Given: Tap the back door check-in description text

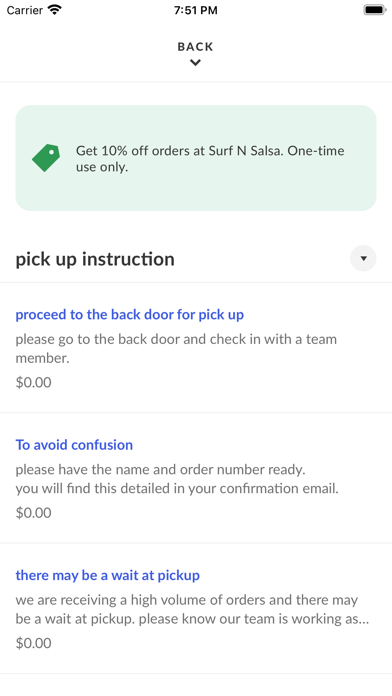Looking at the screenshot, I should point(176,348).
